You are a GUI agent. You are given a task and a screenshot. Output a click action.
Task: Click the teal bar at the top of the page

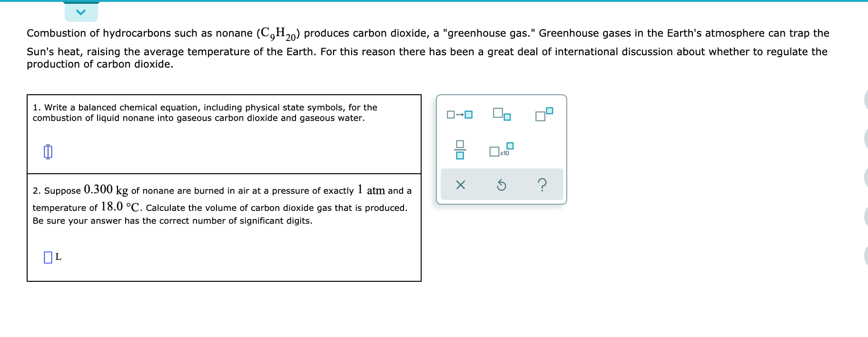[428, 2]
